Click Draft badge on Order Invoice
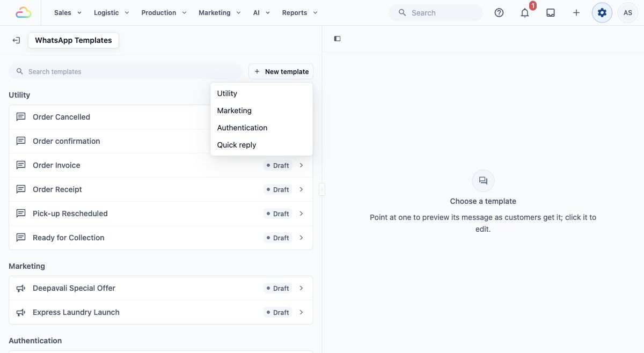 click(x=277, y=165)
